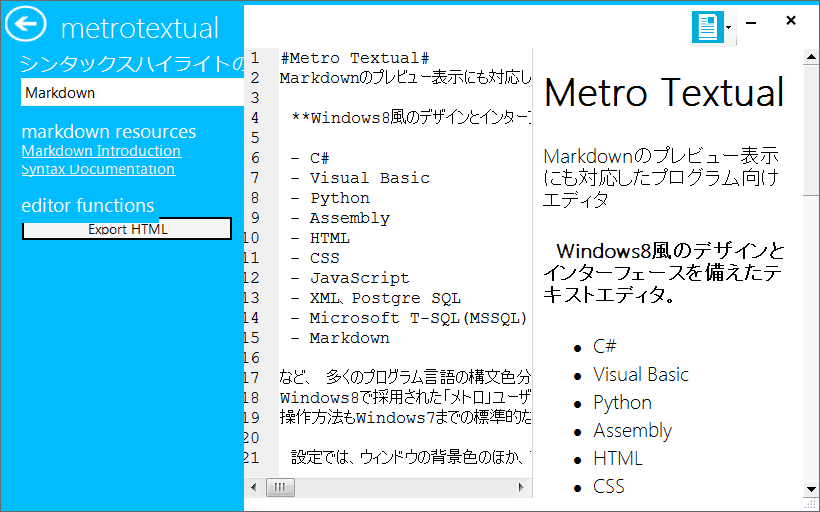Click line number 5 in editor gutter
This screenshot has width=820, height=512.
[x=255, y=138]
